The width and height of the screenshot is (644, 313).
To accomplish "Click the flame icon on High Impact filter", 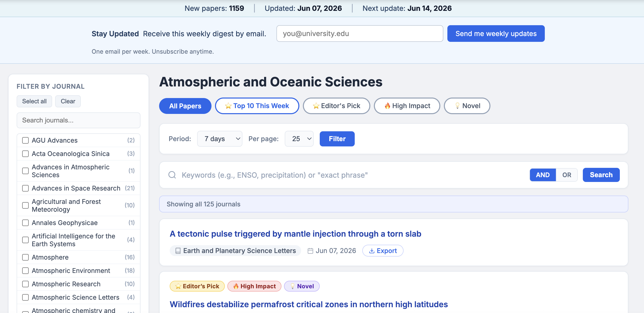I will point(387,106).
